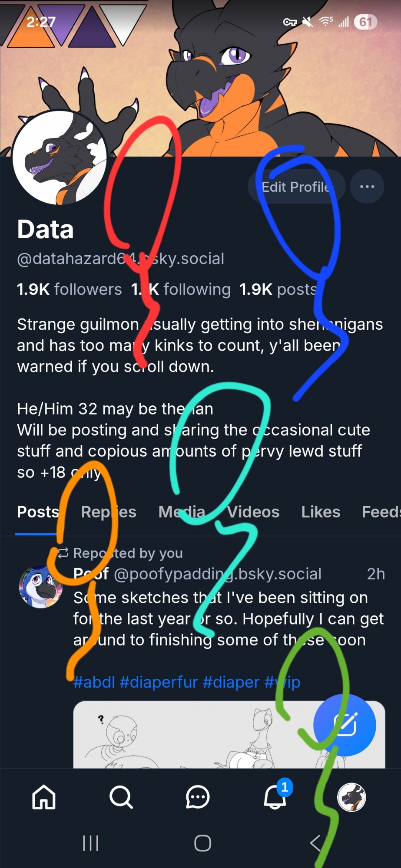The width and height of the screenshot is (401, 868).
Task: Open the Videos tab
Action: click(253, 512)
